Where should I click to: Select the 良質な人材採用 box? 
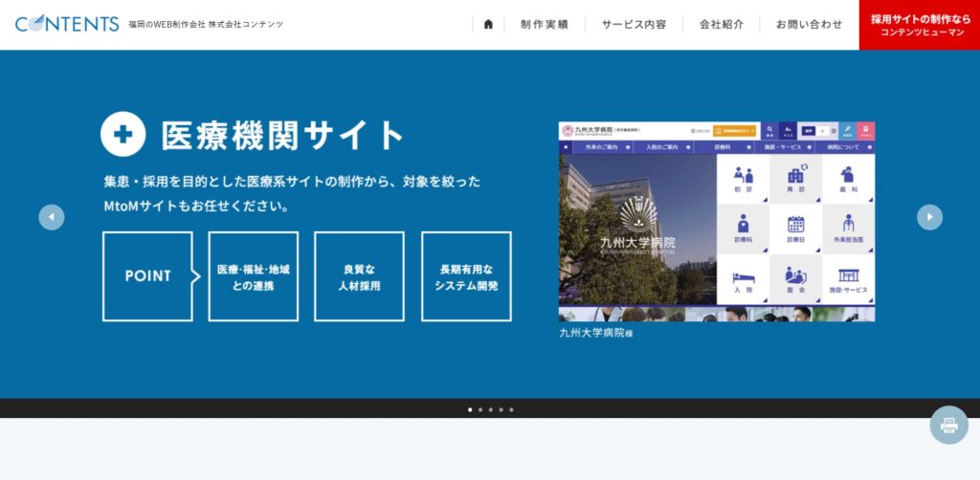point(359,276)
